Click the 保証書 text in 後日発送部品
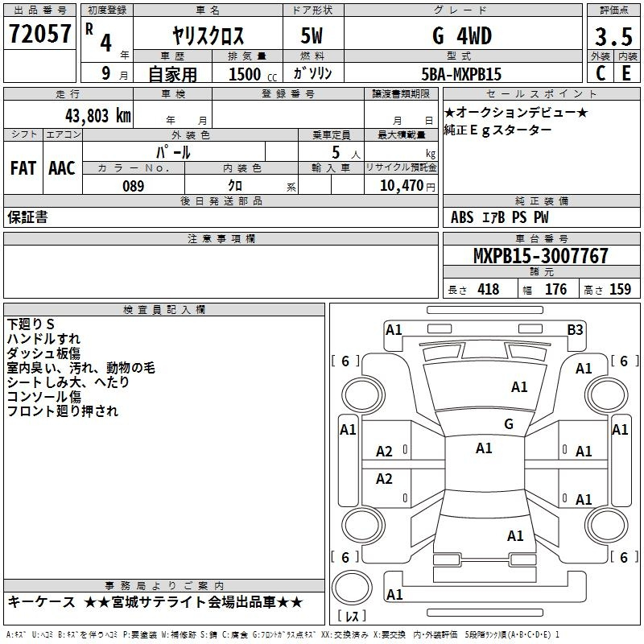 (x=27, y=217)
